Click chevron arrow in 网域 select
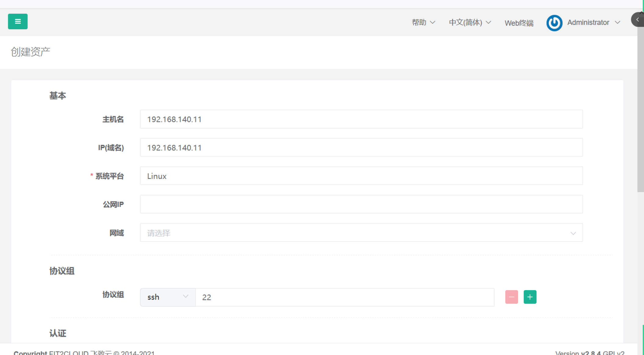Screen dimensions: 644x355 click(x=573, y=233)
